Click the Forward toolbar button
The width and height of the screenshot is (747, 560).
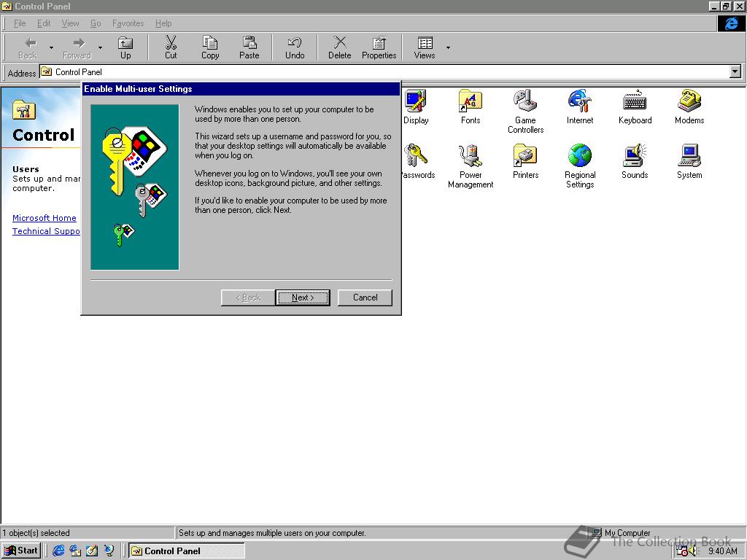tap(77, 47)
